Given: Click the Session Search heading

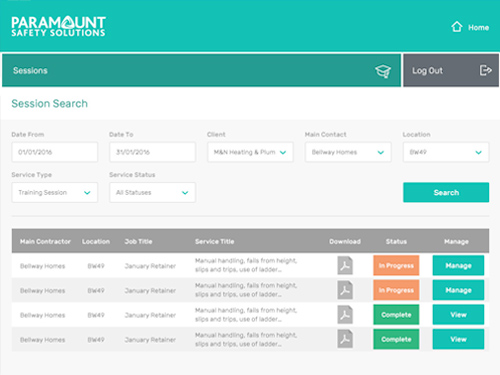Looking at the screenshot, I should tap(50, 103).
